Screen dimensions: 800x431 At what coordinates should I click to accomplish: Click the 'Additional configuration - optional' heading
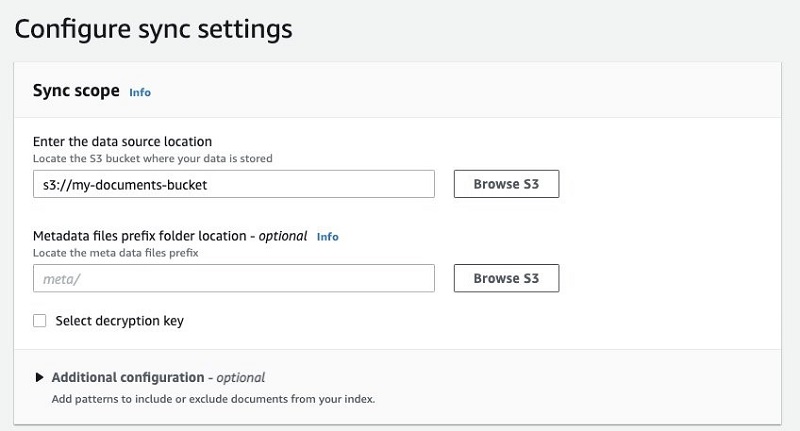(x=158, y=377)
